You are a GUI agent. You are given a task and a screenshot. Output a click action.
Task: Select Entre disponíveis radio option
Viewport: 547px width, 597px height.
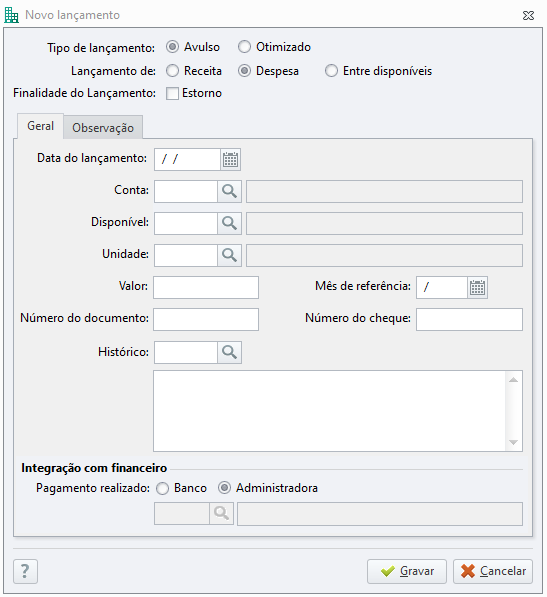point(331,71)
